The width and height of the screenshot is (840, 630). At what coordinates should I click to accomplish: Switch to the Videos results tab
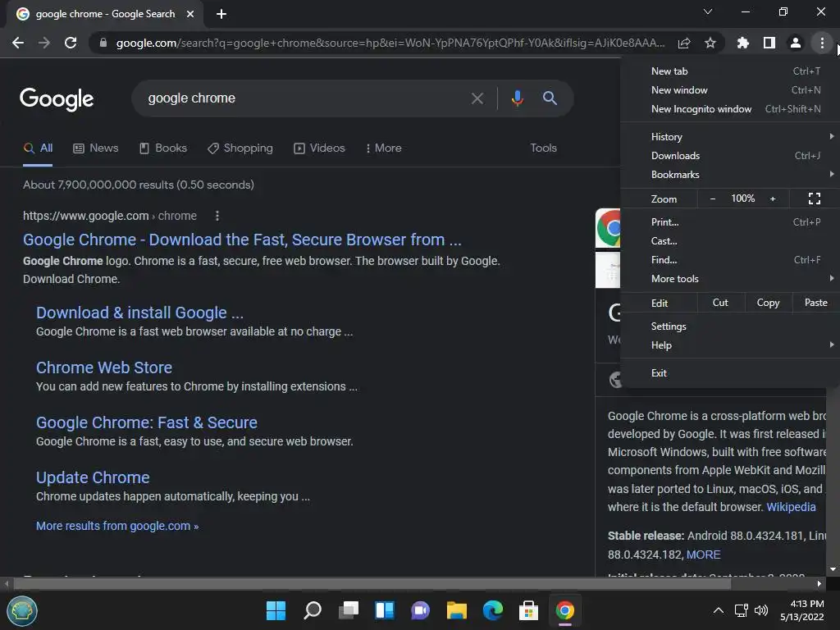pyautogui.click(x=319, y=148)
